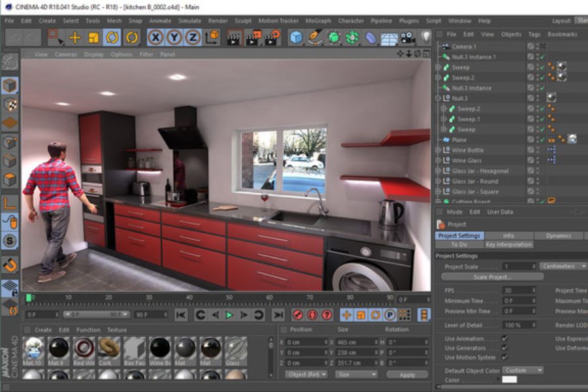588x392 pixels.
Task: Toggle Y axis lock
Action: 174,37
